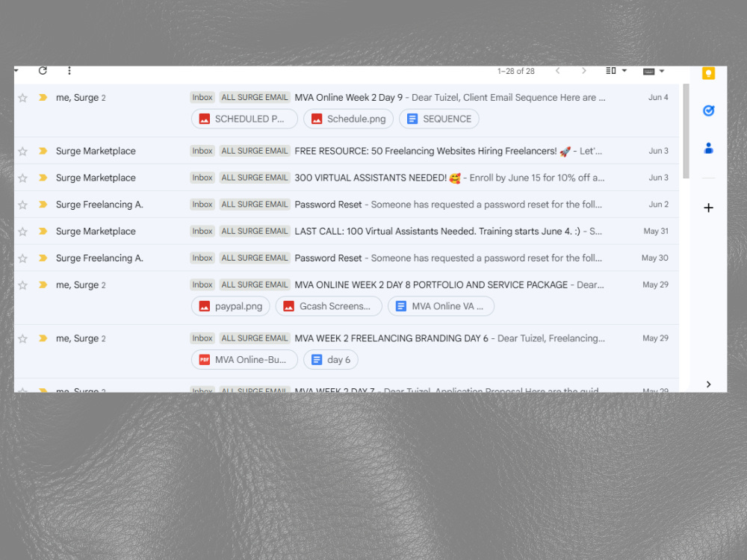Open Schedule.png attachment chip
The width and height of the screenshot is (747, 560).
pyautogui.click(x=348, y=119)
